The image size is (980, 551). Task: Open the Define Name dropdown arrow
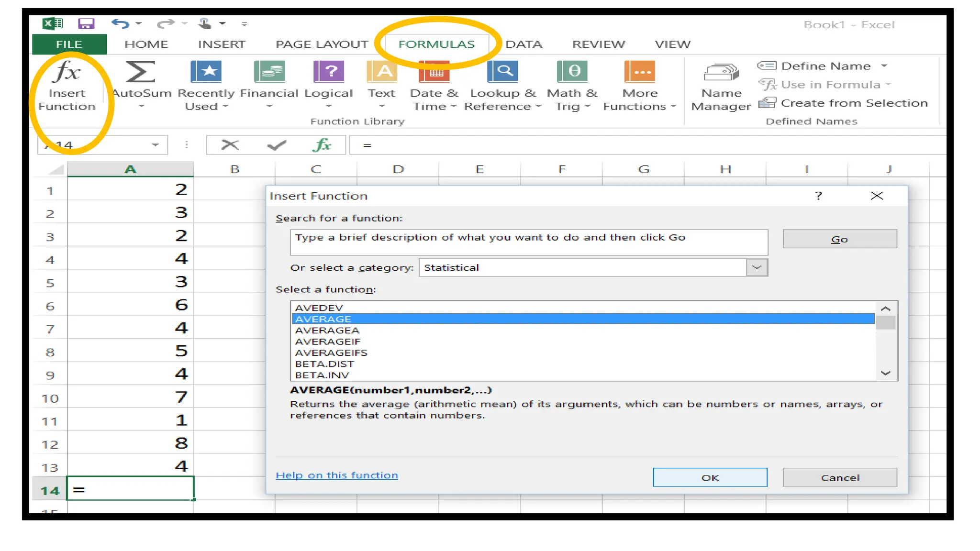coord(884,66)
